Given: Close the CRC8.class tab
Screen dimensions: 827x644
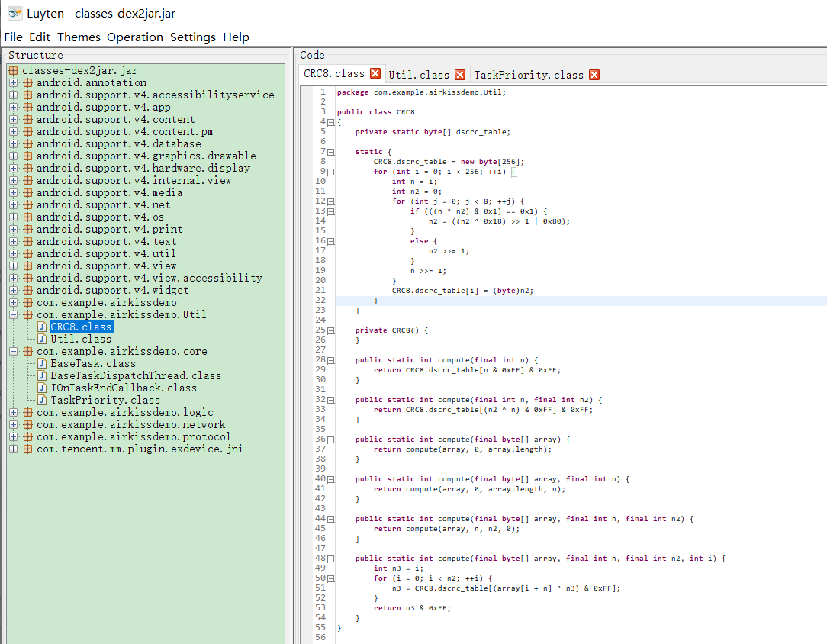Looking at the screenshot, I should 375,73.
